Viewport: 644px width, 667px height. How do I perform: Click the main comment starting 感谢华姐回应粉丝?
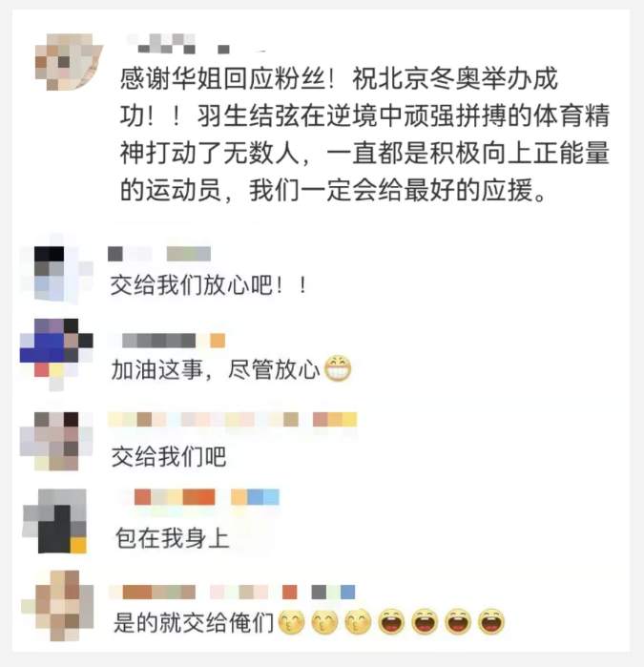point(364,135)
